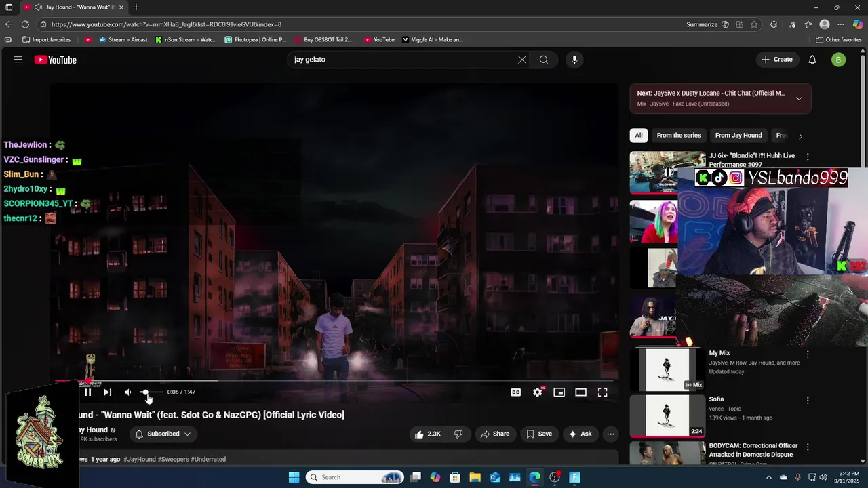
Task: Mute the player volume speaker icon
Action: [127, 392]
